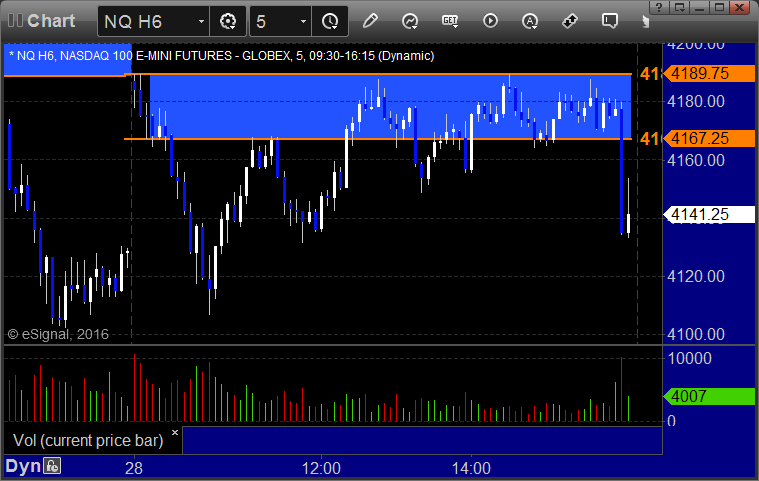
Task: Click the 12:00 time axis label
Action: point(321,468)
